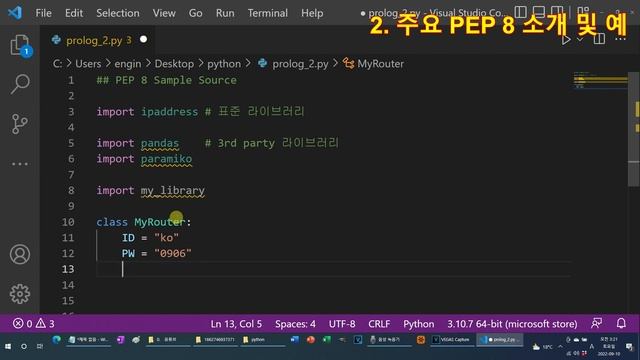Split the editor to the right

point(599,39)
